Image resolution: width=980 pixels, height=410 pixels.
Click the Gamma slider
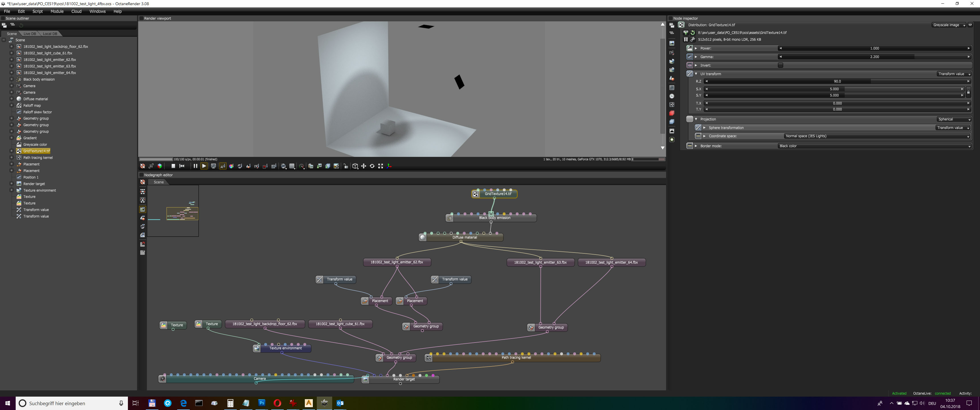coord(874,57)
